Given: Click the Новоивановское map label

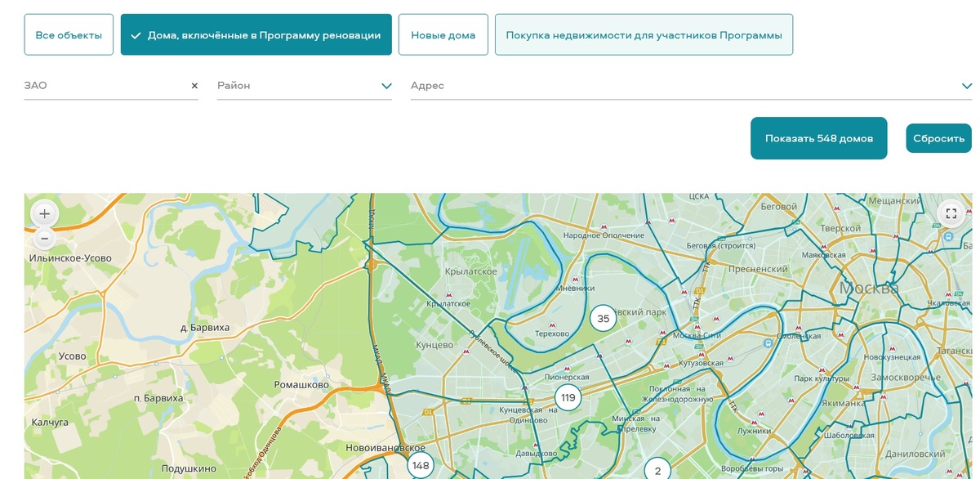Looking at the screenshot, I should 385,448.
